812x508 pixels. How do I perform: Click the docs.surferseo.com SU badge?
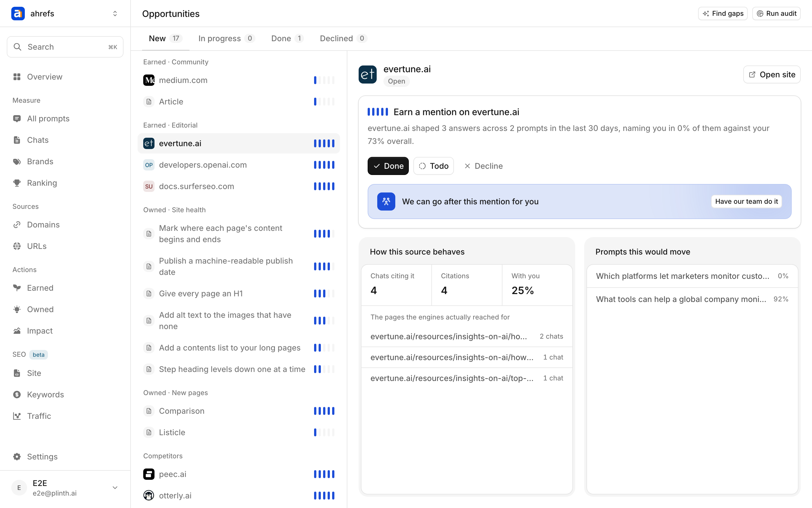pos(149,187)
